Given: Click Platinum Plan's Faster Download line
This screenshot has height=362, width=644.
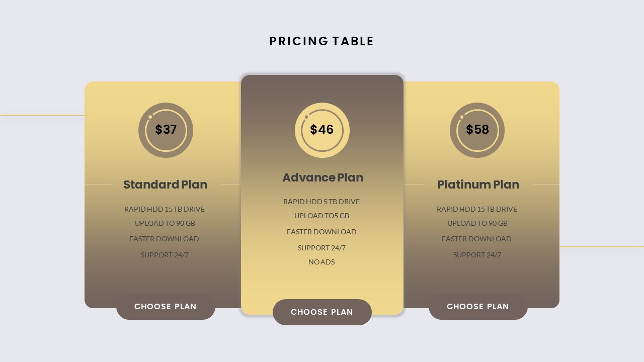Looking at the screenshot, I should coord(476,239).
